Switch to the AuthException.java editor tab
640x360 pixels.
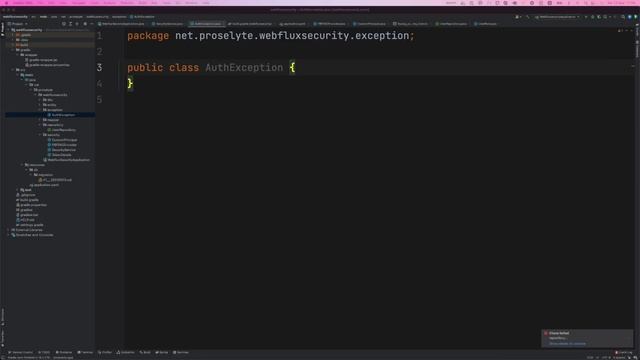coord(207,24)
